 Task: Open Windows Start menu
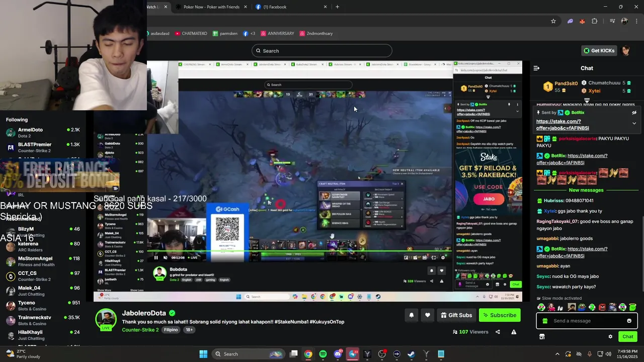pyautogui.click(x=203, y=354)
